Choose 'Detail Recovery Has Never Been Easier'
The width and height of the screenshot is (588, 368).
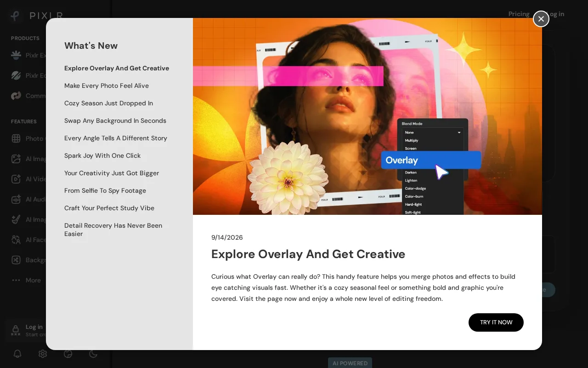point(113,230)
